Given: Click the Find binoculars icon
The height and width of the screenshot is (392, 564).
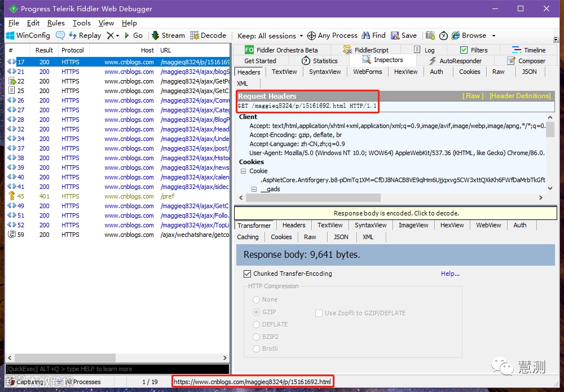Looking at the screenshot, I should click(366, 35).
